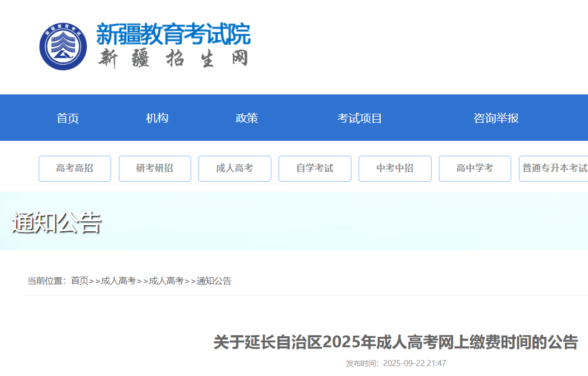
Task: Open the 自学考试 category button
Action: (x=315, y=168)
